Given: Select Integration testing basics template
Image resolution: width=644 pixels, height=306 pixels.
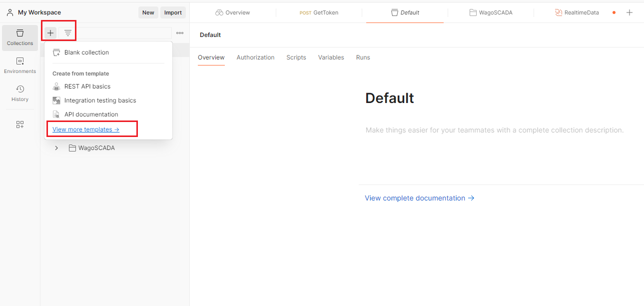Looking at the screenshot, I should (x=100, y=100).
